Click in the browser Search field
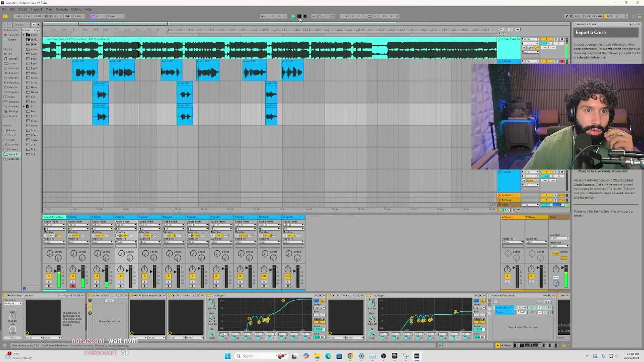Image resolution: width=644 pixels, height=362 pixels. tap(21, 24)
